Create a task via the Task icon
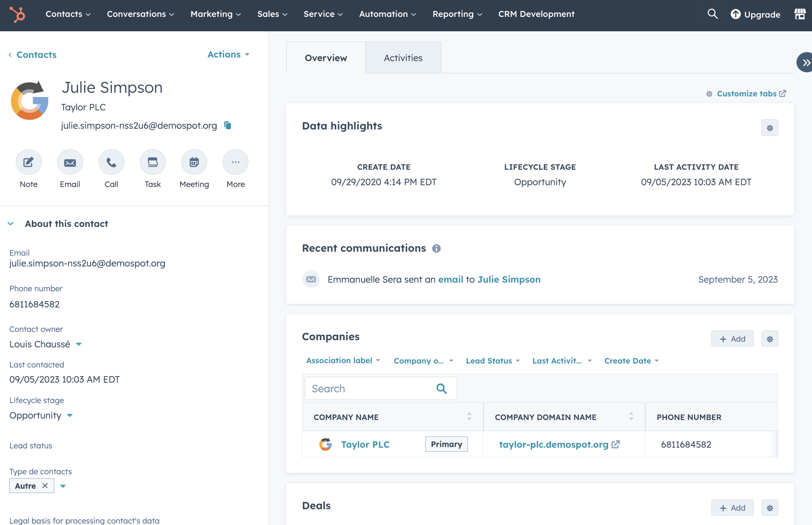The image size is (812, 525). (x=152, y=162)
